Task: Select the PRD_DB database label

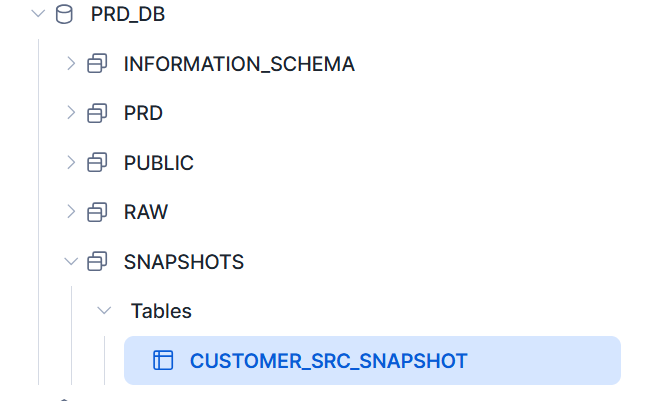Action: click(128, 15)
